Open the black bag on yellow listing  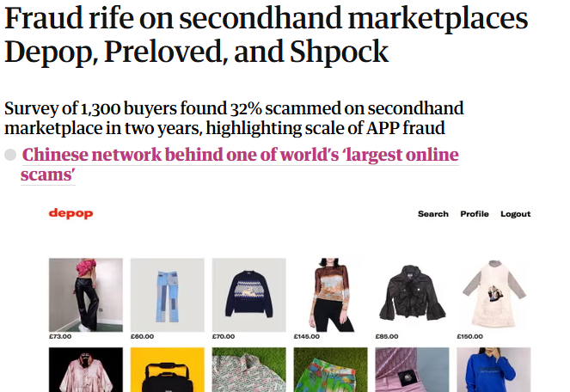(x=167, y=371)
